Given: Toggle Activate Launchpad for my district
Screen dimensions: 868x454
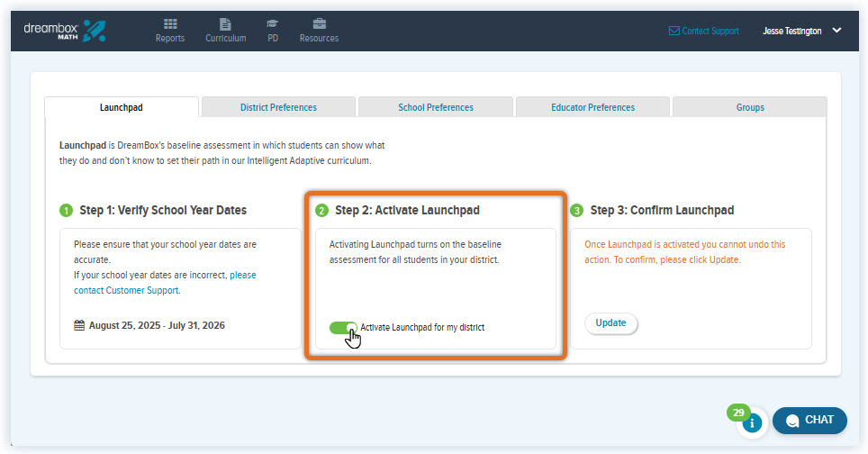Looking at the screenshot, I should click(x=343, y=328).
